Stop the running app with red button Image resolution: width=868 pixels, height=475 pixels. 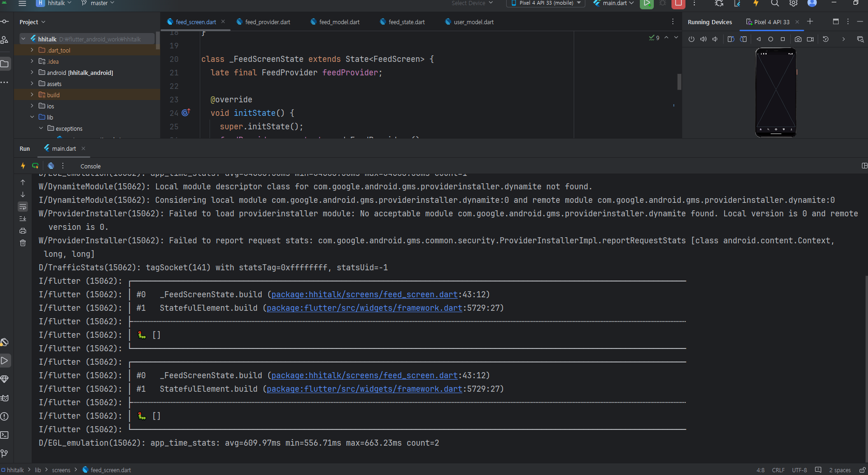coord(678,4)
